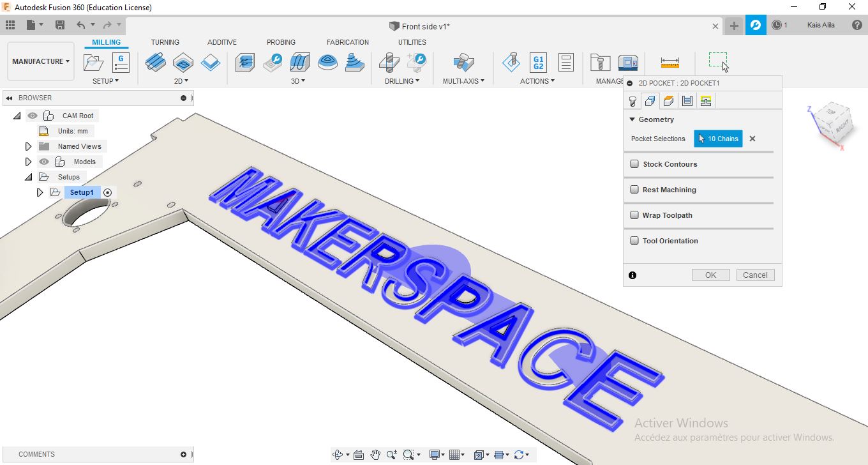Image resolution: width=868 pixels, height=465 pixels.
Task: Open the SETUP dropdown menu
Action: 106,81
